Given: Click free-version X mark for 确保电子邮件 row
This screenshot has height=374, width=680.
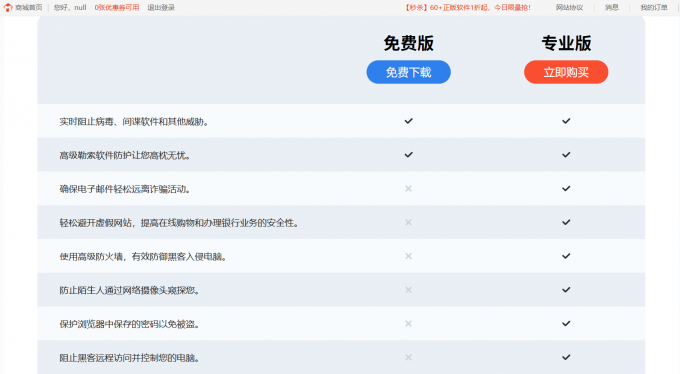Looking at the screenshot, I should (409, 189).
